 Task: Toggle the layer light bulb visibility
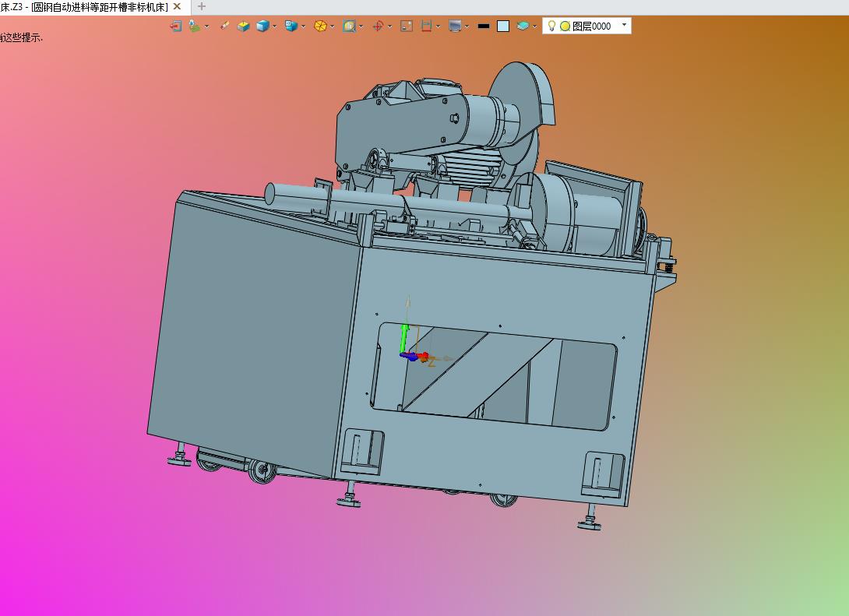(x=551, y=26)
